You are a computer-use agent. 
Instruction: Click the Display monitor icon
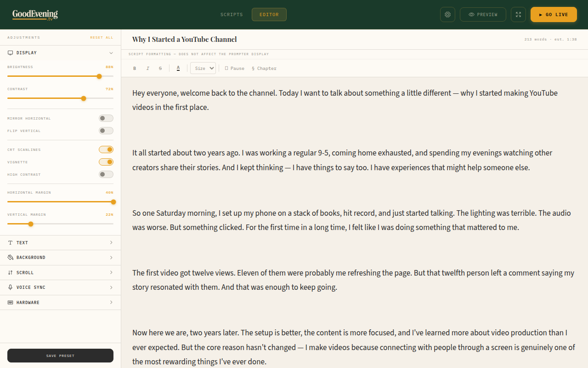[x=10, y=52]
